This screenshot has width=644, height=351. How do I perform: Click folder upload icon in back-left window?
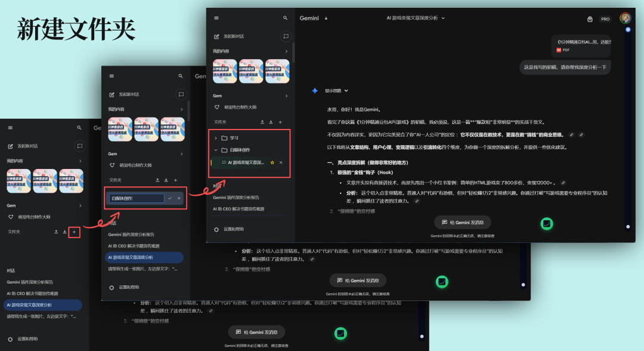(56, 232)
